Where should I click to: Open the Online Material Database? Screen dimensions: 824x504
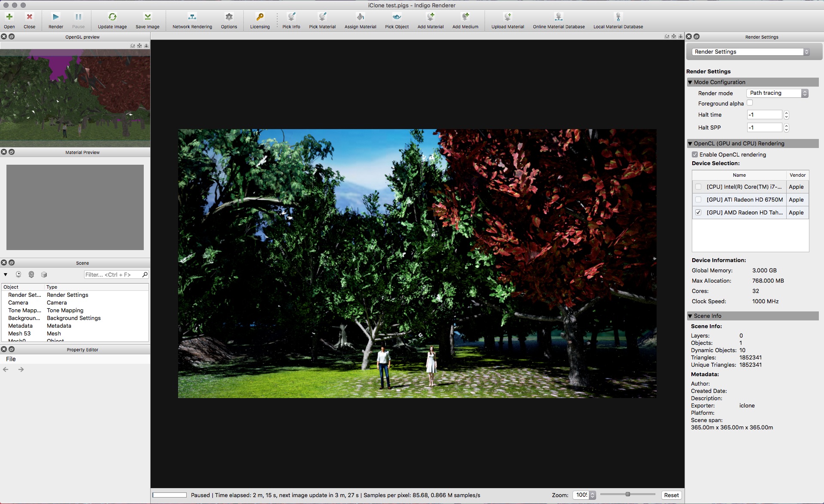click(558, 17)
